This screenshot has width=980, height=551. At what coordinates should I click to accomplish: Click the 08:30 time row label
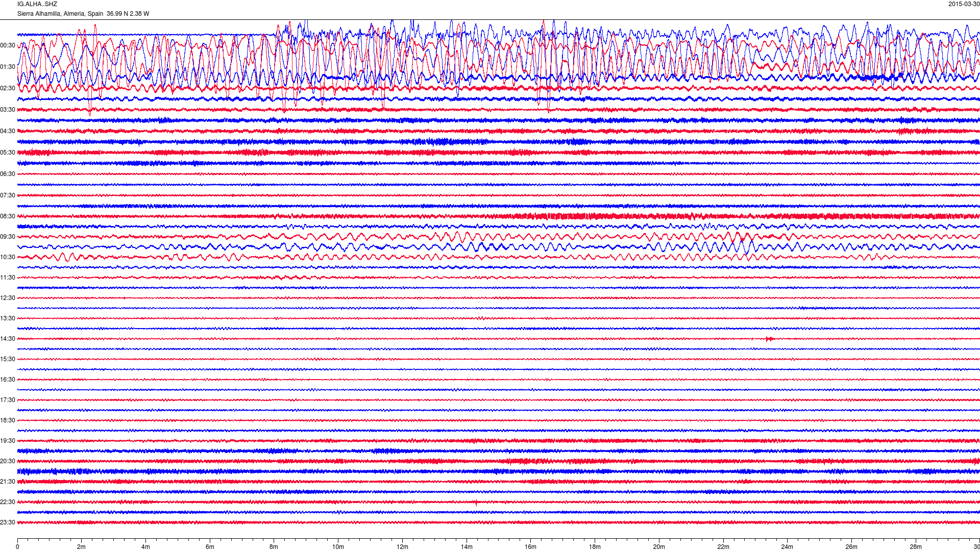(8, 216)
